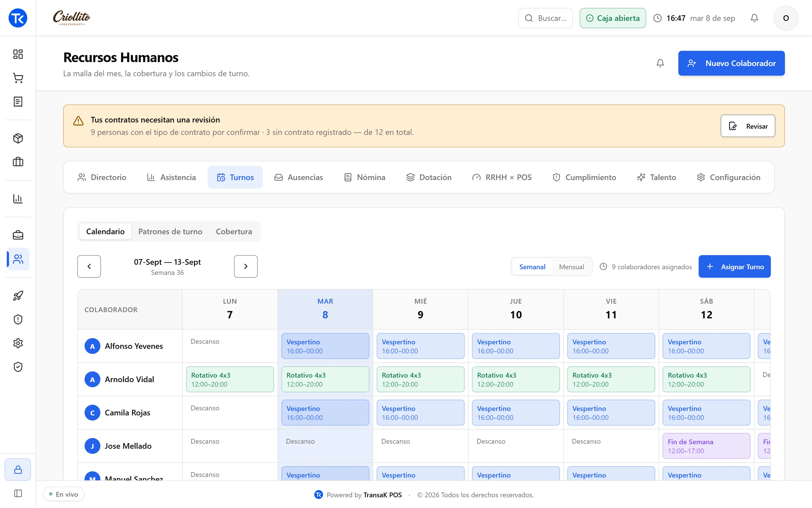Click the Caja abierta status button

[613, 18]
